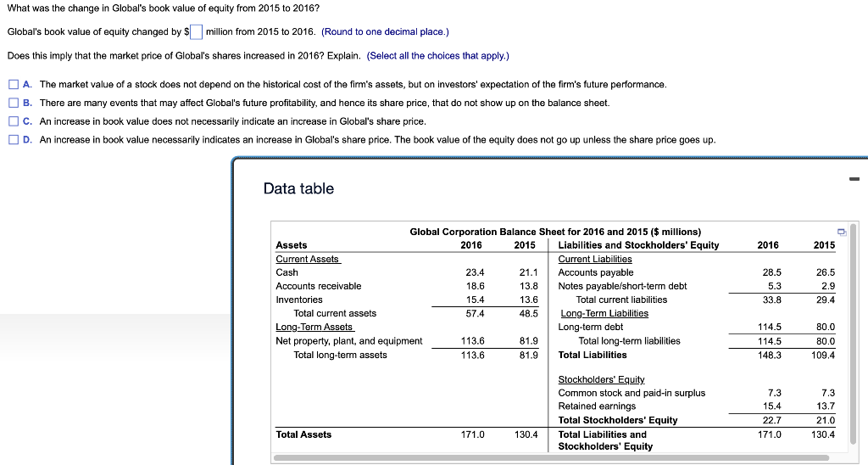Image resolution: width=868 pixels, height=465 pixels.
Task: Click 'Long-term debt' row label
Action: [590, 327]
